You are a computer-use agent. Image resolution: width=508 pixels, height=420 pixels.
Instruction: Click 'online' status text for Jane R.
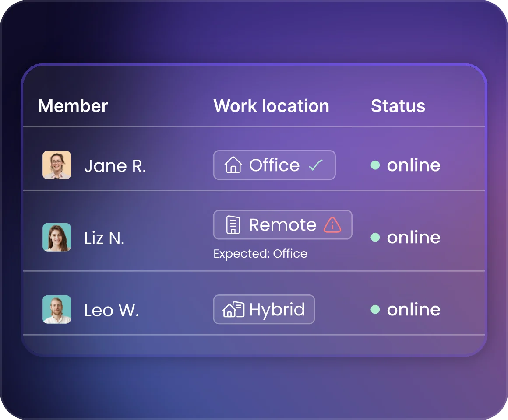pyautogui.click(x=414, y=165)
